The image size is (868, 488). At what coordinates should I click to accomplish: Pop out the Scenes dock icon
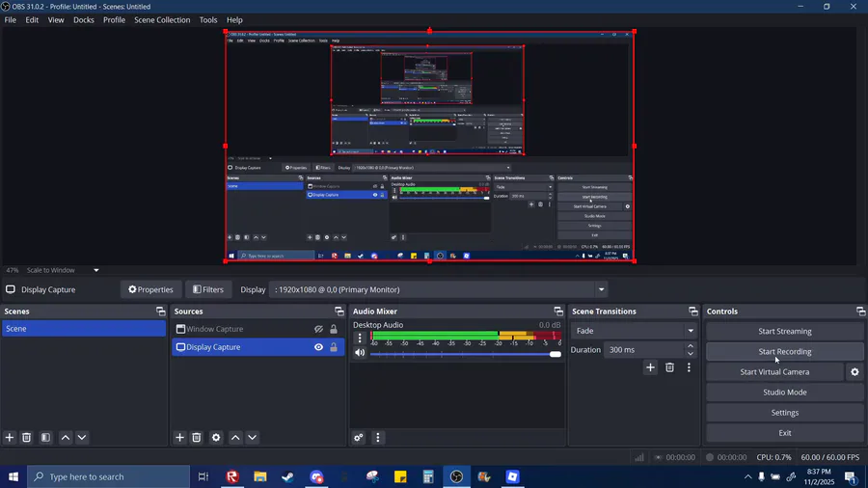[x=160, y=311]
